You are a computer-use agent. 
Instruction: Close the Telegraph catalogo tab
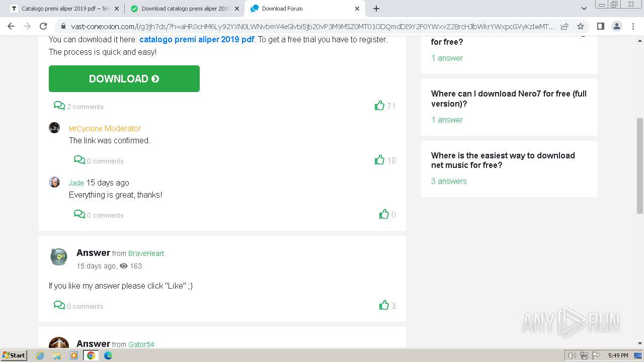tap(117, 9)
